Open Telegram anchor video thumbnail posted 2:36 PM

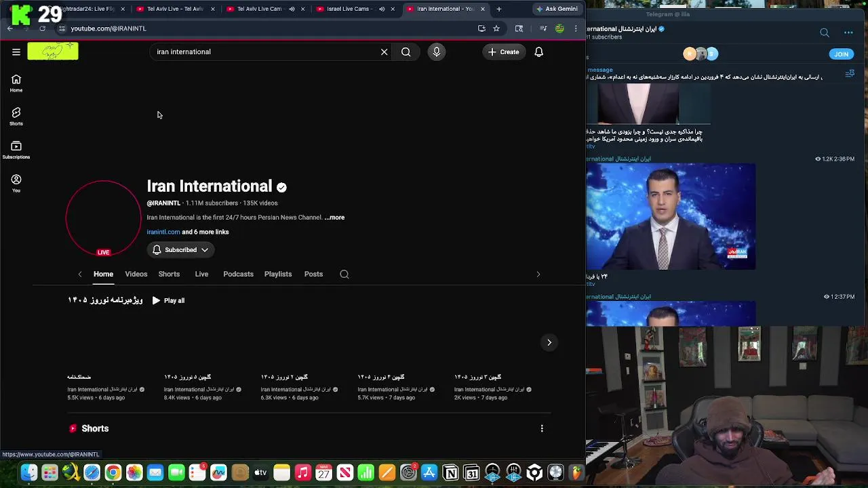pos(671,216)
